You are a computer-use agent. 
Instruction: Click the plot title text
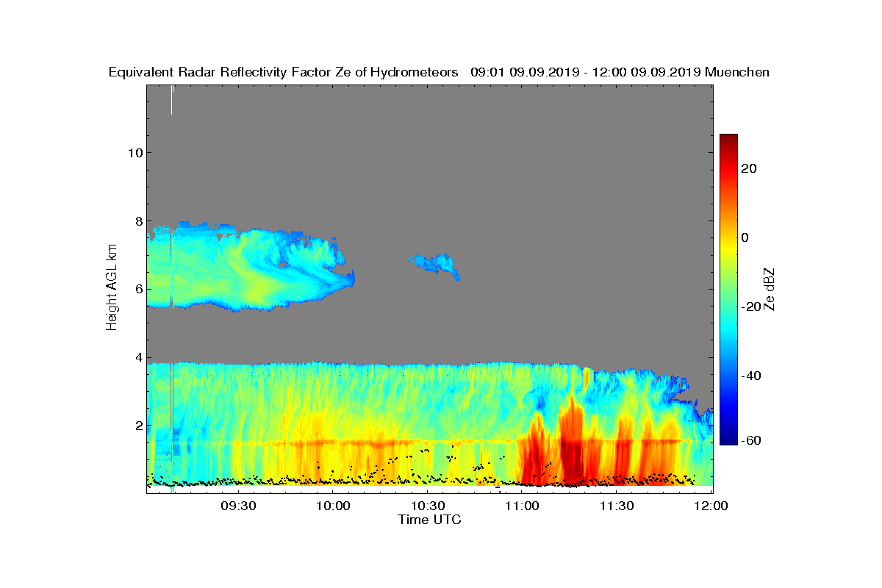[439, 72]
